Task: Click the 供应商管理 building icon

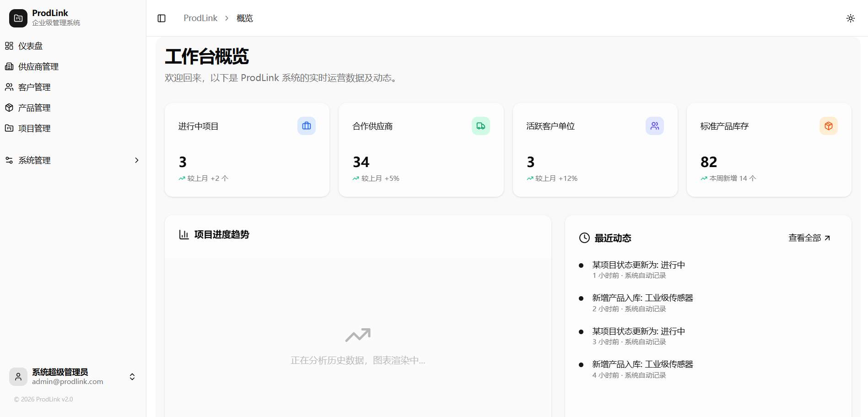Action: 9,66
